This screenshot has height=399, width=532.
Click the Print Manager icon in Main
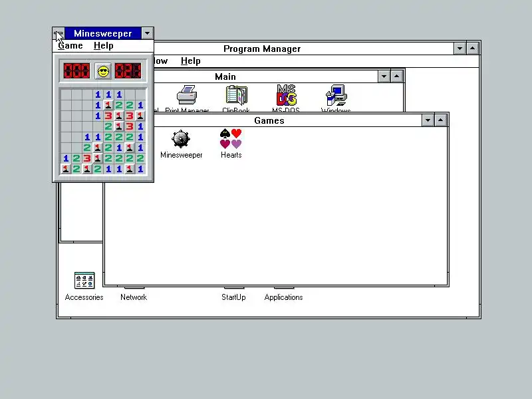point(187,95)
